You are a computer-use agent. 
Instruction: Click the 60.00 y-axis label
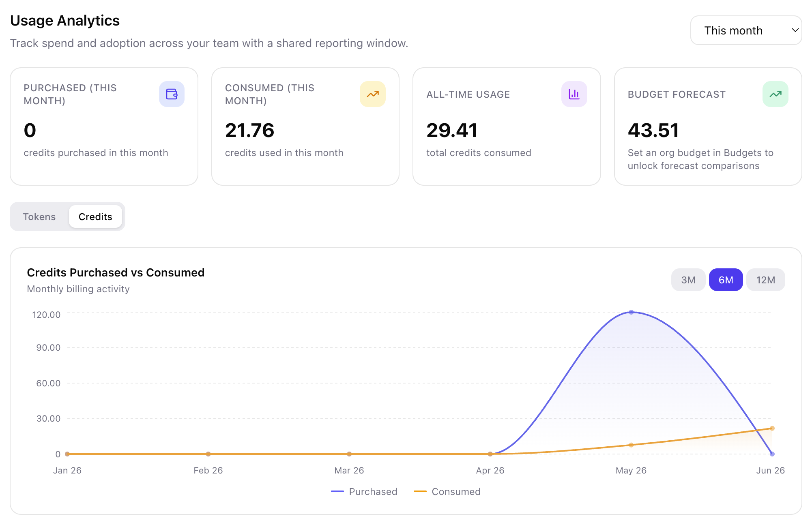pos(48,383)
